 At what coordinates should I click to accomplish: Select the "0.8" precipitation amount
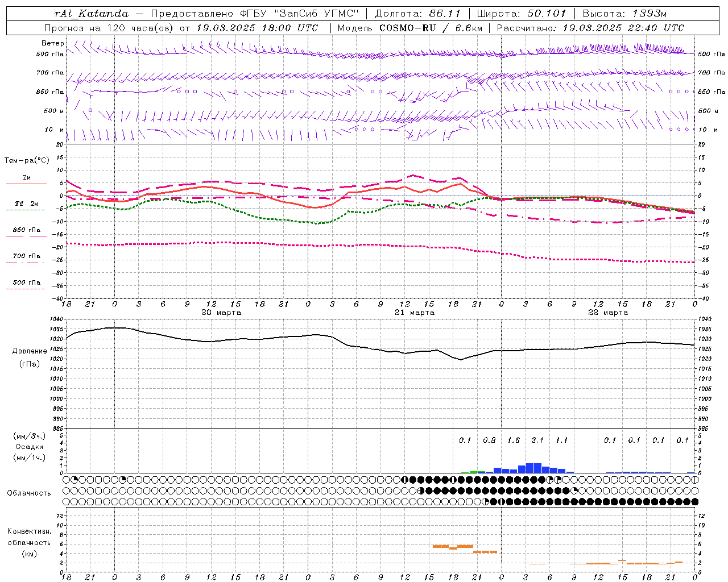(x=489, y=440)
